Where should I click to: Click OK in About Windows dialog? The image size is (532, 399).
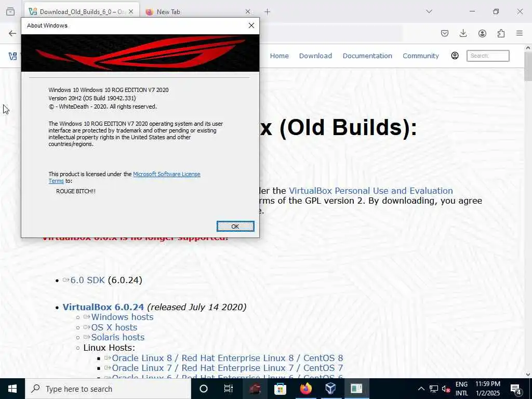(235, 227)
